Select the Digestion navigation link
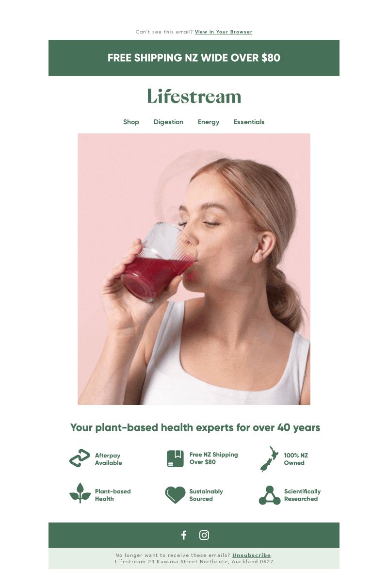The width and height of the screenshot is (388, 588). point(168,122)
